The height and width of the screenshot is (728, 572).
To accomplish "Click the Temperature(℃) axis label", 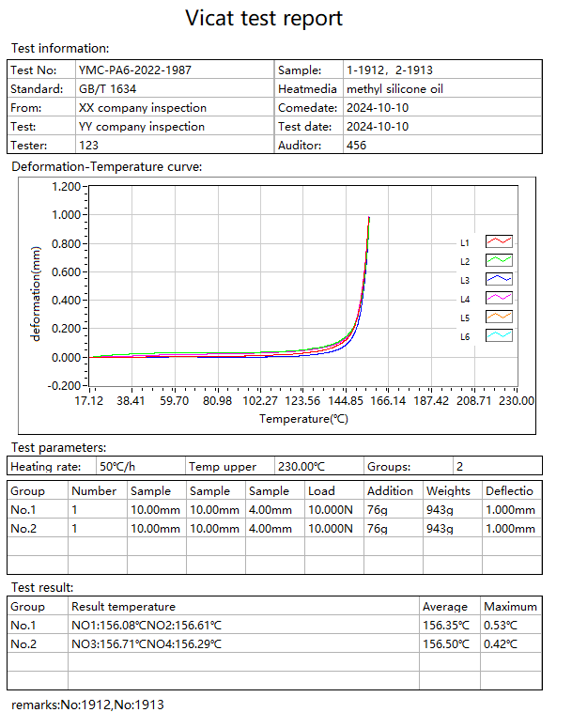I will coord(303,420).
